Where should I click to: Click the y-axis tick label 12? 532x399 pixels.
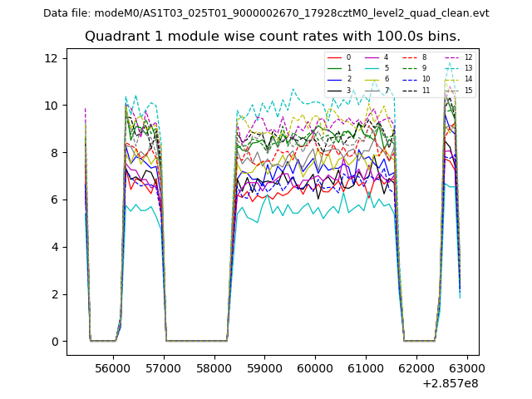pyautogui.click(x=50, y=58)
